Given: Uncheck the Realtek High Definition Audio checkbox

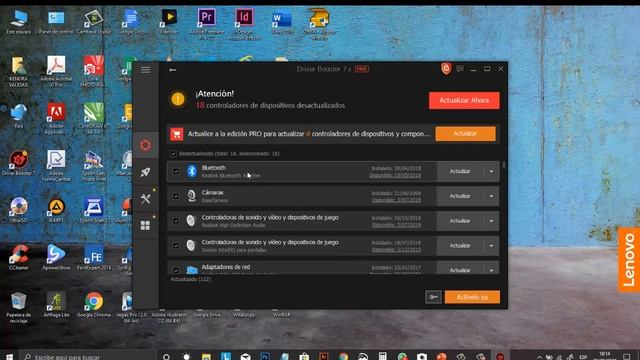Looking at the screenshot, I should click(x=176, y=221).
